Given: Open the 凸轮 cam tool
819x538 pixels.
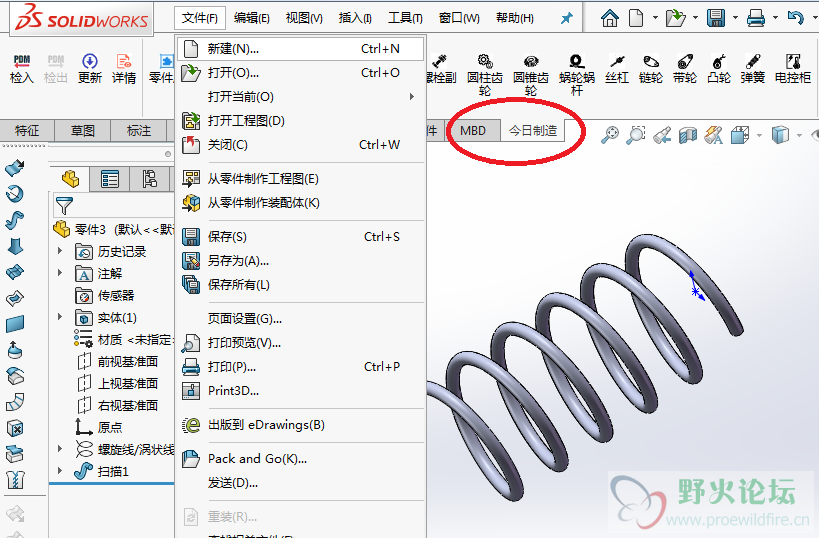Looking at the screenshot, I should click(x=719, y=69).
